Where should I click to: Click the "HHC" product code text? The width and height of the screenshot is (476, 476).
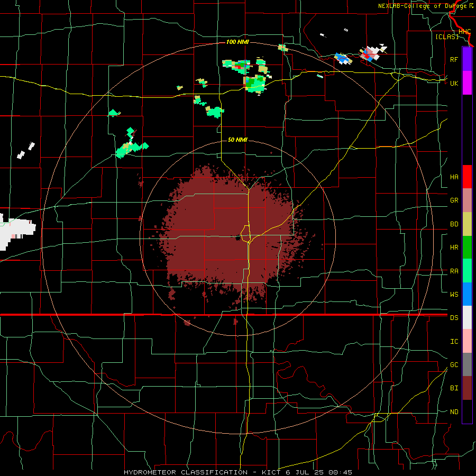(464, 32)
